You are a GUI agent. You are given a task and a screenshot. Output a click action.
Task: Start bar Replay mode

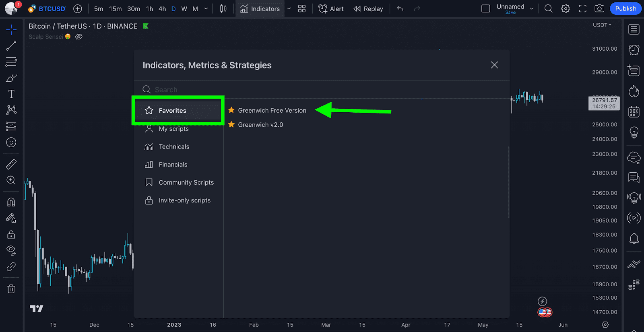coord(368,8)
